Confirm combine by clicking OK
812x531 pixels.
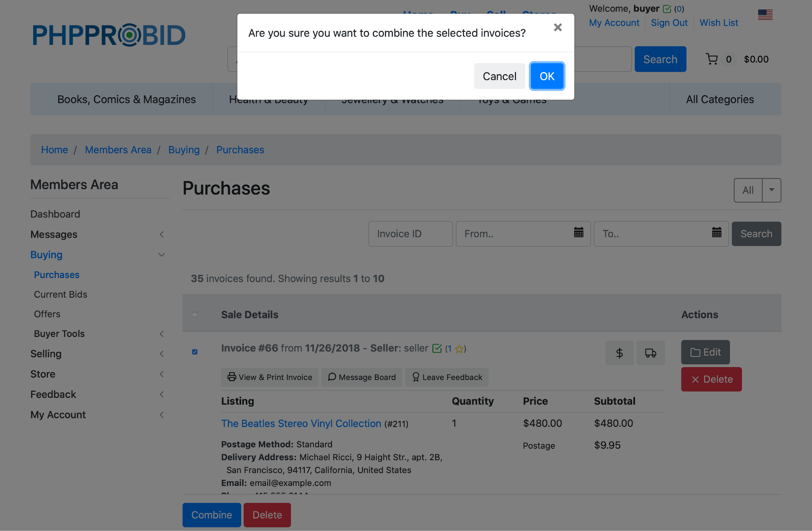pos(546,76)
